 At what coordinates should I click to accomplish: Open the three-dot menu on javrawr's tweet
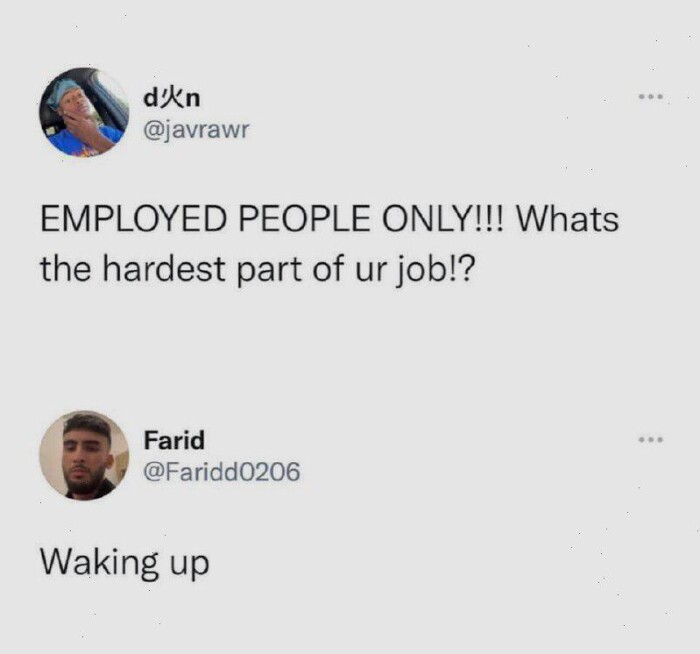pos(650,96)
